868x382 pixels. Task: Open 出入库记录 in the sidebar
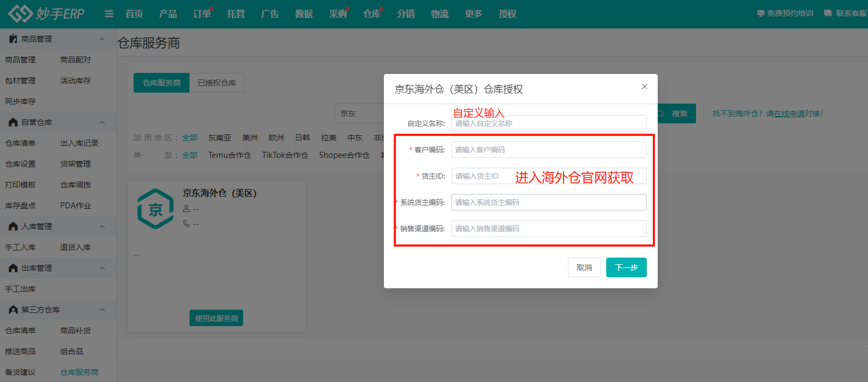tap(79, 143)
